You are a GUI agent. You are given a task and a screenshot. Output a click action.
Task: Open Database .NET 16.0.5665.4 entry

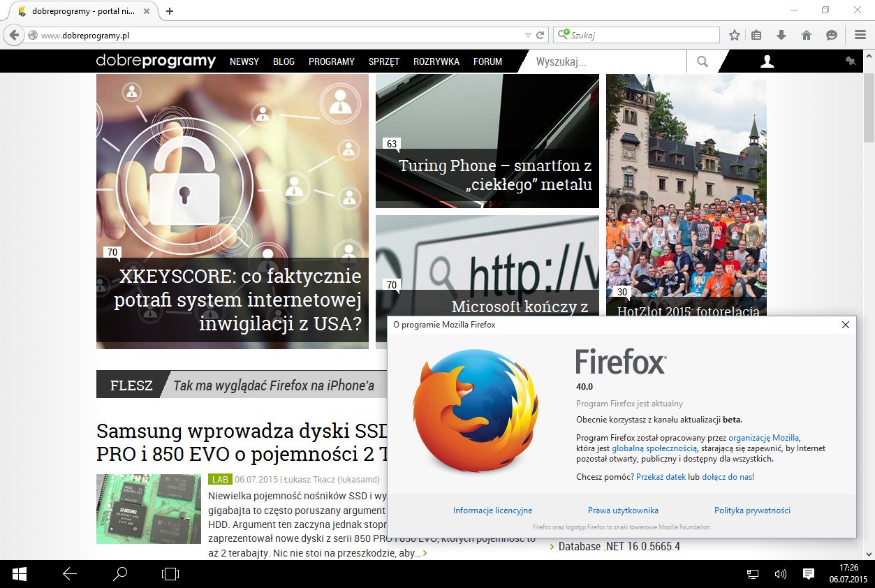click(619, 546)
